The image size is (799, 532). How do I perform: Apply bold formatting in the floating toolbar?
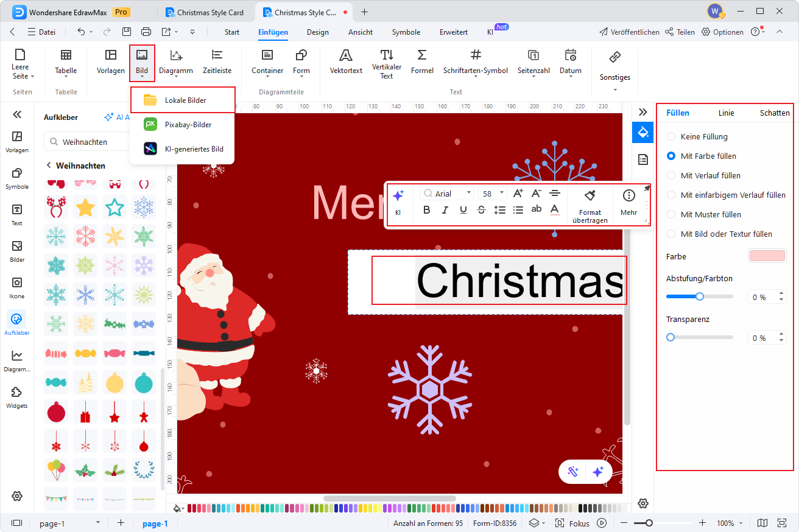[x=426, y=209]
